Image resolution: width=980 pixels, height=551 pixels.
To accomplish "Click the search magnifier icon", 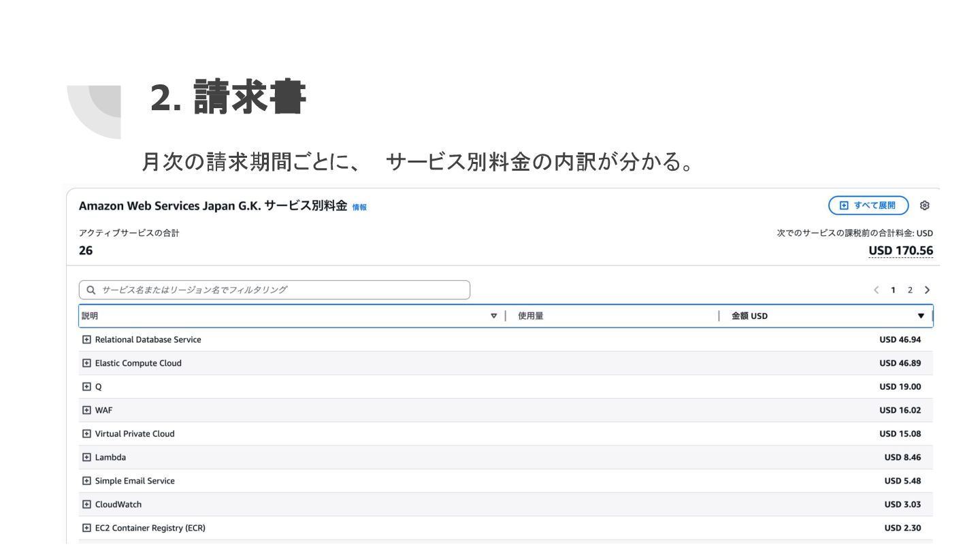I will point(91,290).
